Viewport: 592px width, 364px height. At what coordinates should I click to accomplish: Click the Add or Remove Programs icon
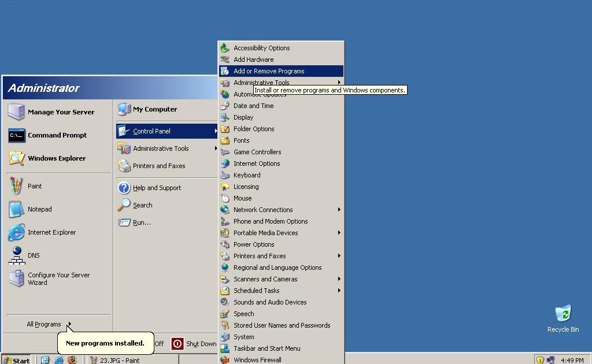225,71
